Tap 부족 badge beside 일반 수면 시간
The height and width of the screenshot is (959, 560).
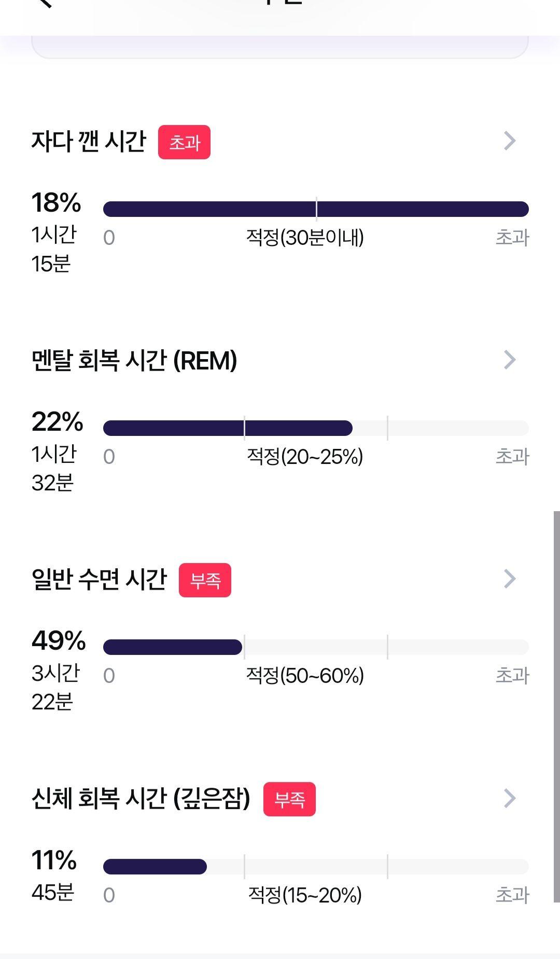click(205, 580)
